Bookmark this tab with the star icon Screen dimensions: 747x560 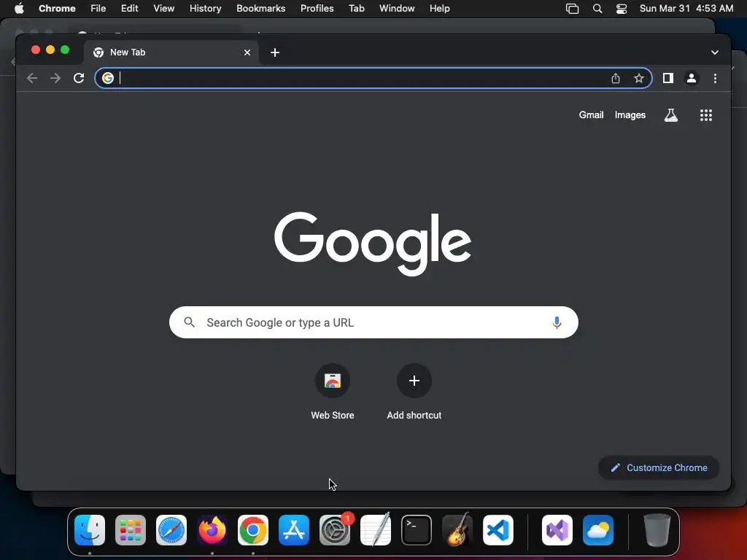639,78
